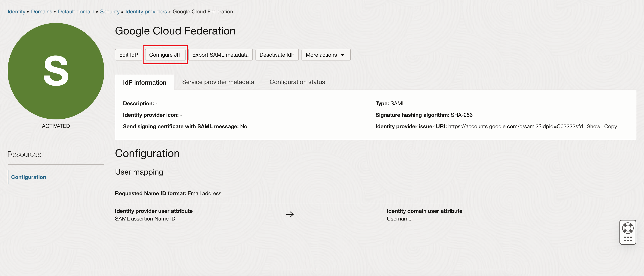The image size is (644, 276).
Task: Go to the Security breadcrumb link
Action: tap(110, 11)
